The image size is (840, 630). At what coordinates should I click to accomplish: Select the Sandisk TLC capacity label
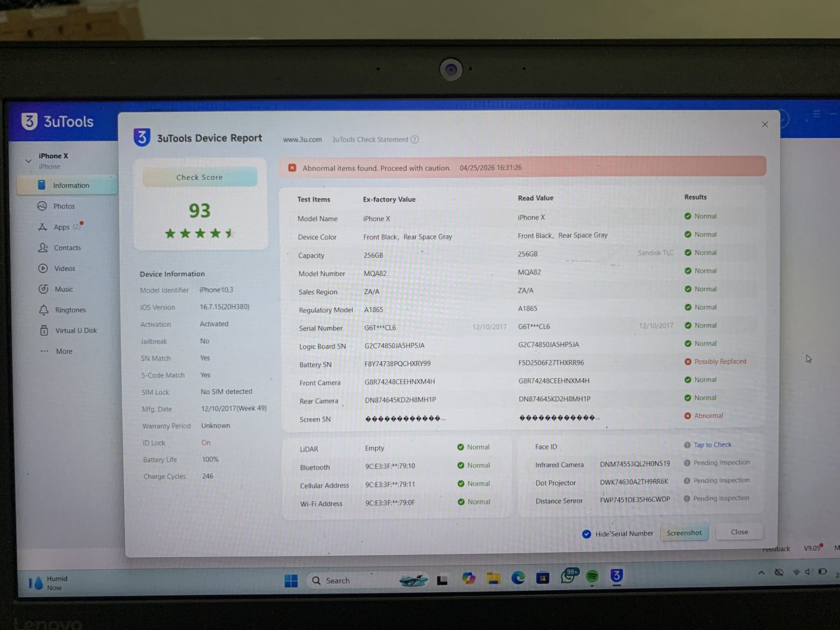coord(656,253)
